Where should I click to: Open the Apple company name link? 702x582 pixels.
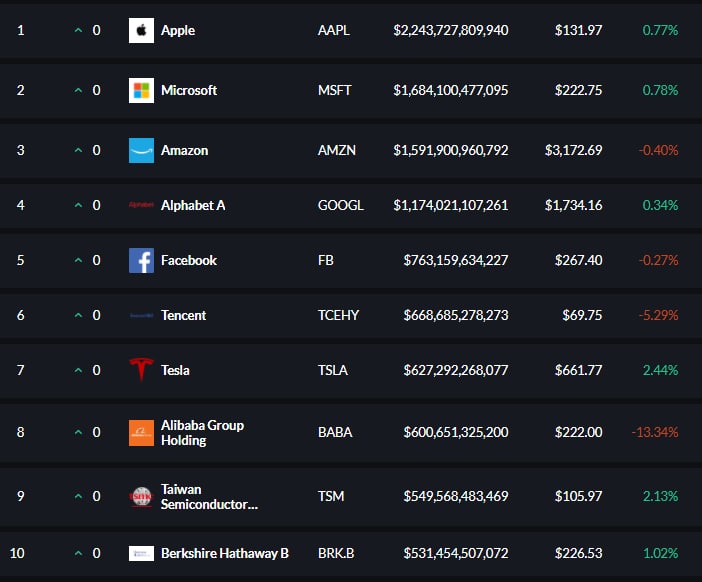(178, 30)
